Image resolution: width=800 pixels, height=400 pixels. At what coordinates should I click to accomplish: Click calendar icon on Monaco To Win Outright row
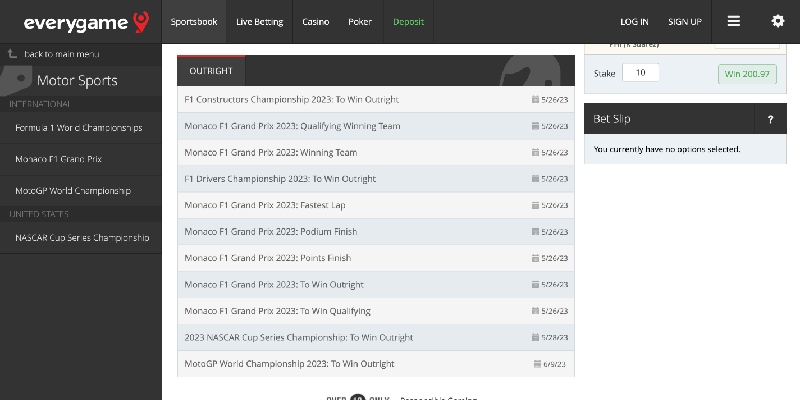pyautogui.click(x=535, y=284)
